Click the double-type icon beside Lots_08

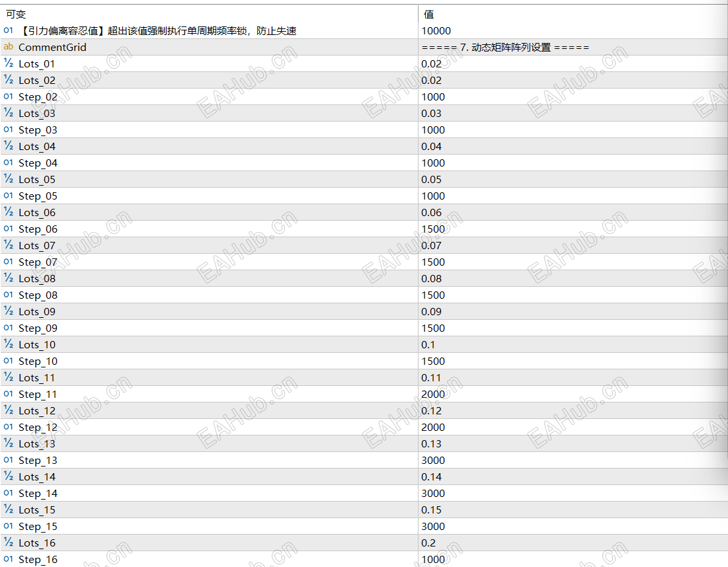pyautogui.click(x=9, y=278)
